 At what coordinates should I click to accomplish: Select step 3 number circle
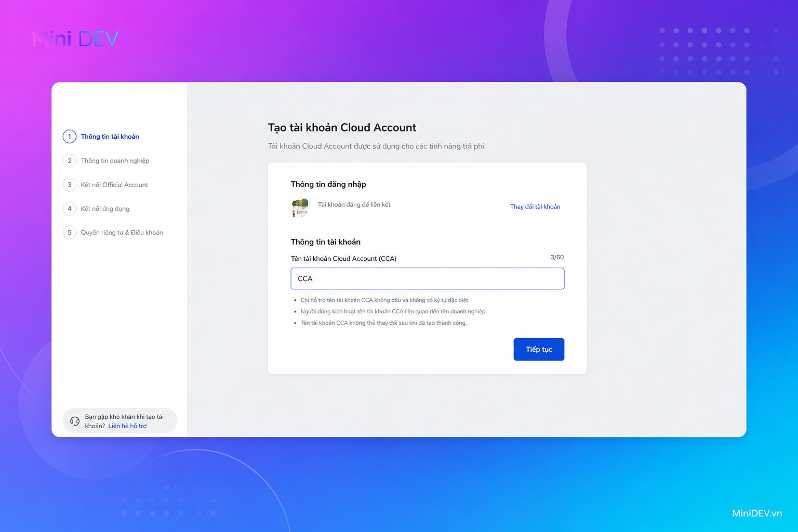point(70,184)
